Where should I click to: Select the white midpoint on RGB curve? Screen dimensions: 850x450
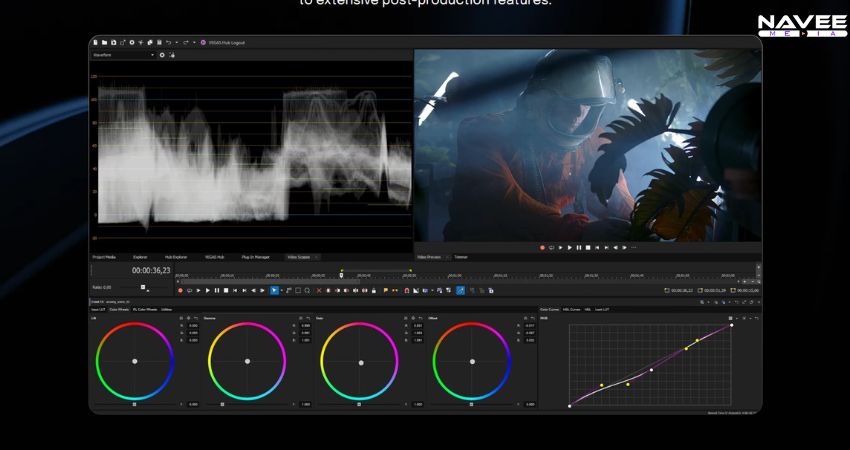click(651, 370)
